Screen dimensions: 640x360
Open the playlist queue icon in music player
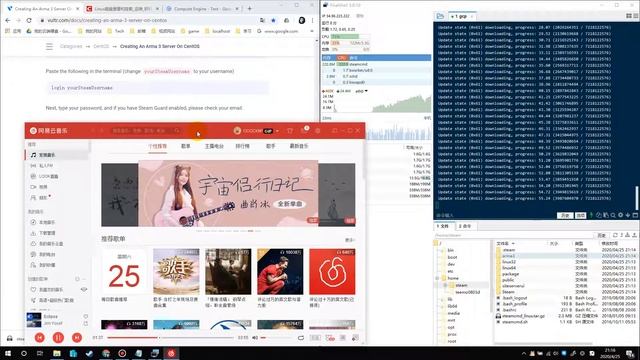[356, 338]
